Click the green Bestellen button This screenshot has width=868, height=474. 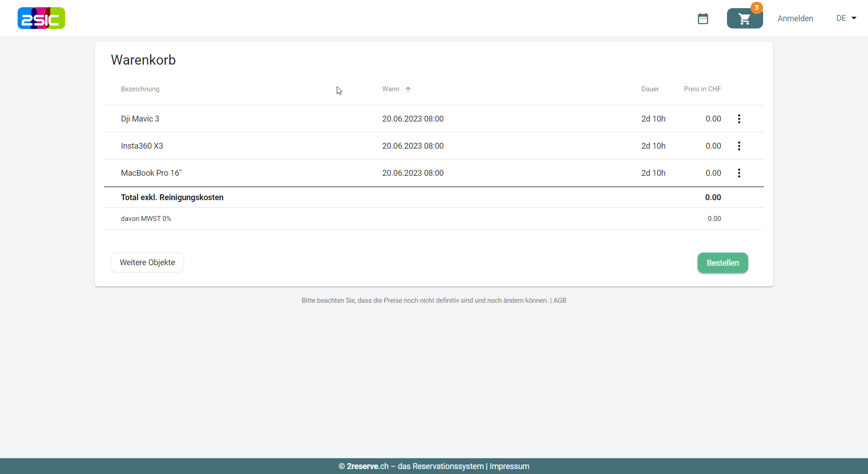(722, 263)
